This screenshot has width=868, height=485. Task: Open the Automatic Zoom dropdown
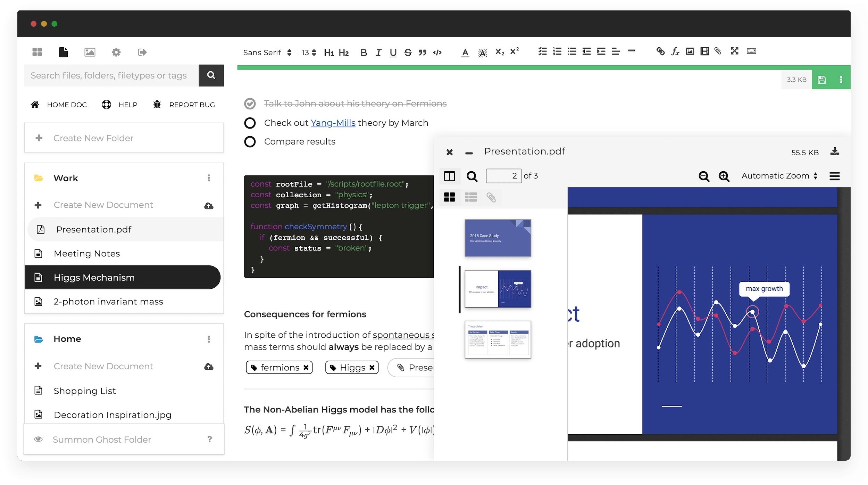pos(779,176)
